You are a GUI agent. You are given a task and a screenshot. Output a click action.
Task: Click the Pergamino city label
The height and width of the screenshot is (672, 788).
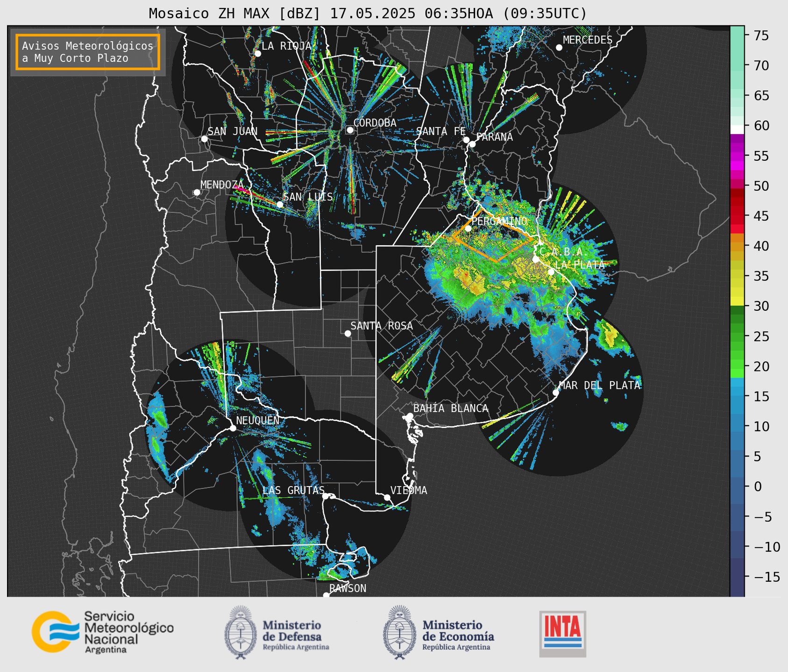[499, 221]
